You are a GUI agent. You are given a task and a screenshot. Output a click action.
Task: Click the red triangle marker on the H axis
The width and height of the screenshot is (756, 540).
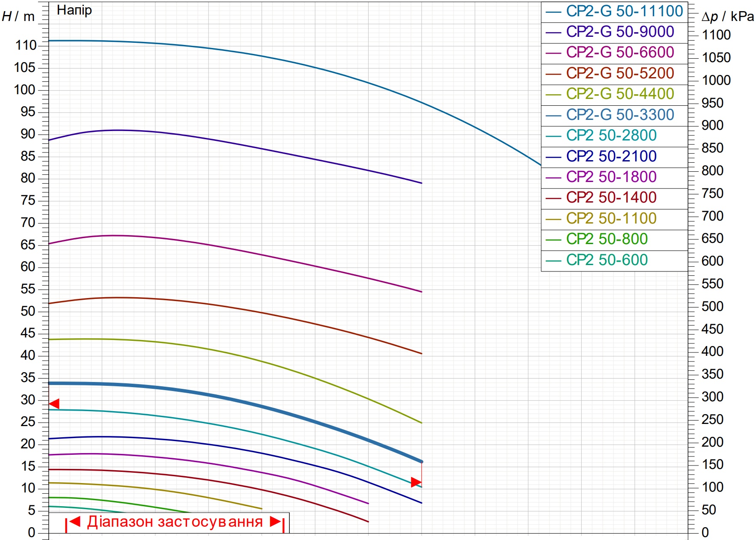54,404
